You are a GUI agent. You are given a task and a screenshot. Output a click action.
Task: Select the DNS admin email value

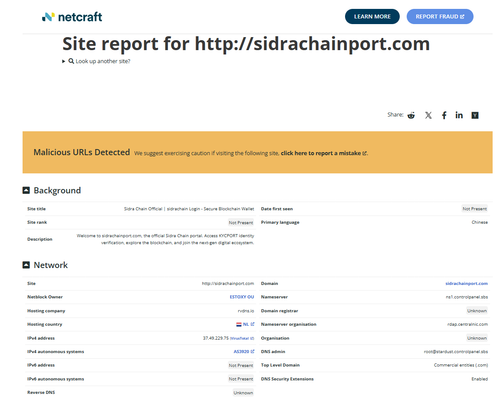(456, 352)
